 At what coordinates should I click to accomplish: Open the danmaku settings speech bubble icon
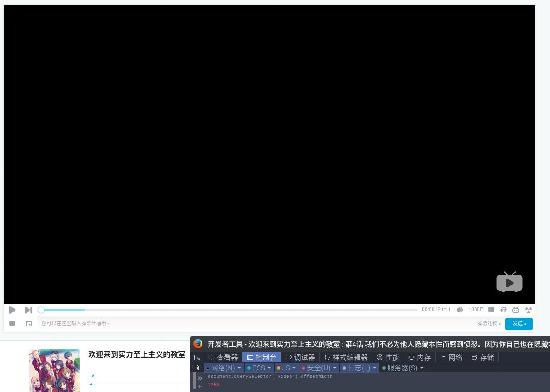tap(491, 309)
